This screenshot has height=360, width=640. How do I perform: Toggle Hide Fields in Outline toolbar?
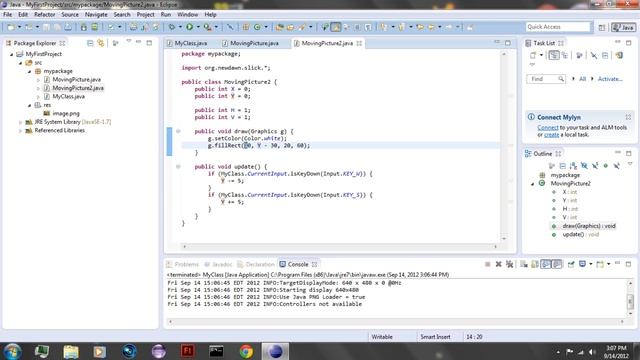point(584,165)
